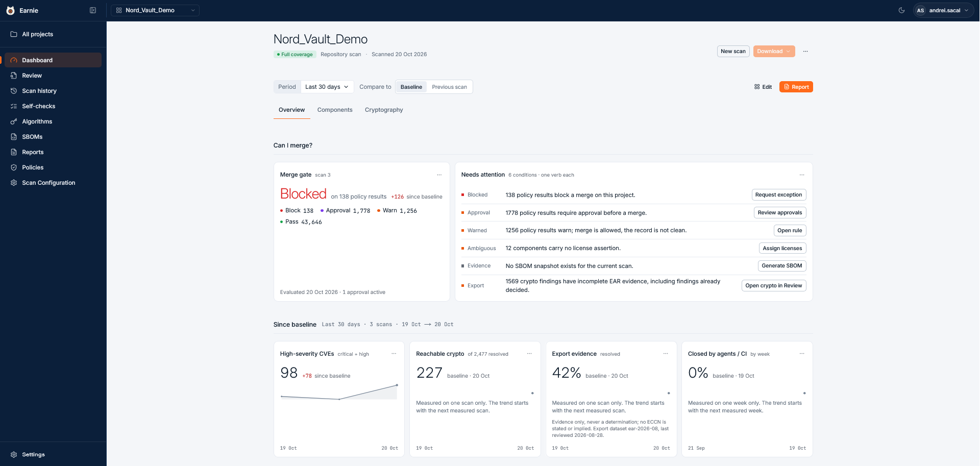980x466 pixels.
Task: Open Reachable crypto card options menu
Action: (x=529, y=354)
